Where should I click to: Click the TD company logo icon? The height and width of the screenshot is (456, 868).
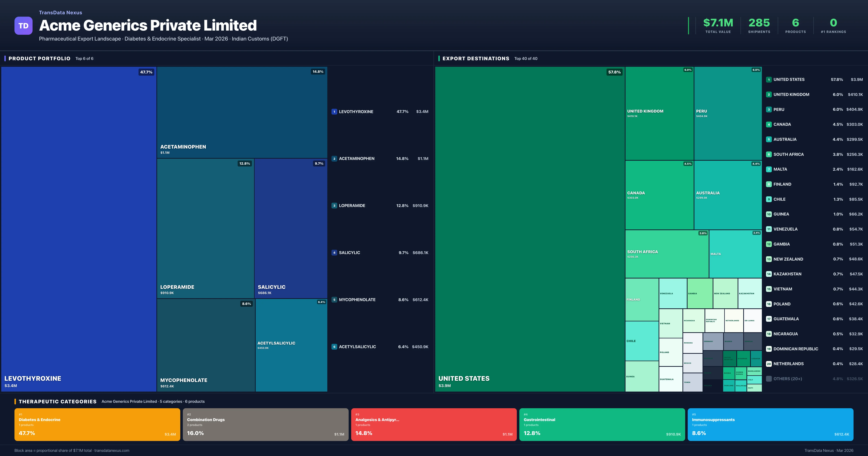(23, 26)
